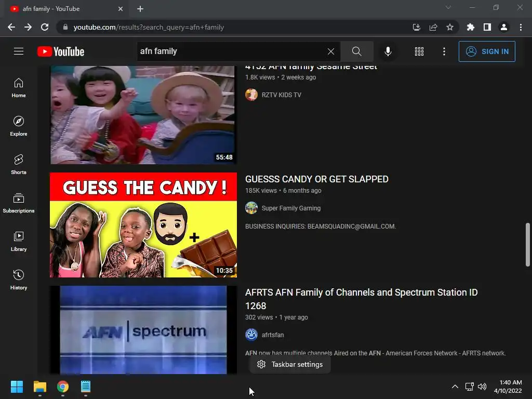Clear the search box with the X
532x399 pixels.
pyautogui.click(x=331, y=51)
